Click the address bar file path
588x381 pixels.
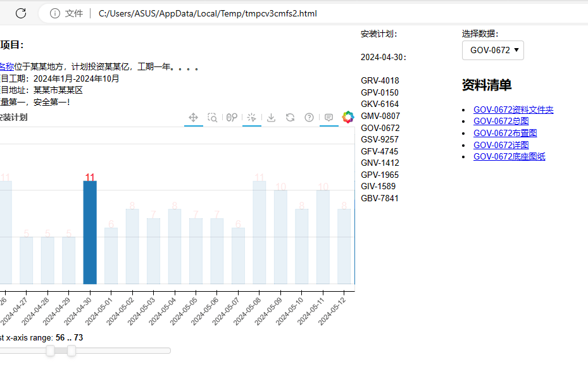[x=208, y=13]
